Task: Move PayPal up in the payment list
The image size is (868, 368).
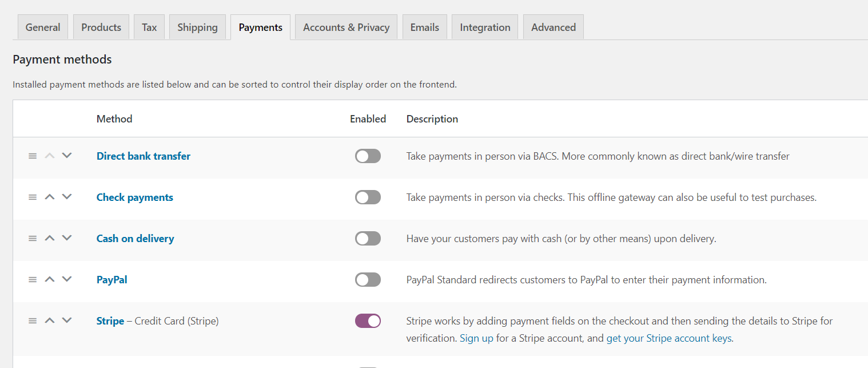Action: (50, 279)
